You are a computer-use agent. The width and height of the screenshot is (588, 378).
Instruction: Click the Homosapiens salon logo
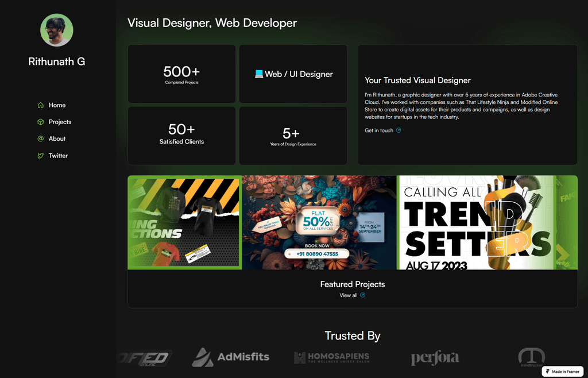point(331,357)
